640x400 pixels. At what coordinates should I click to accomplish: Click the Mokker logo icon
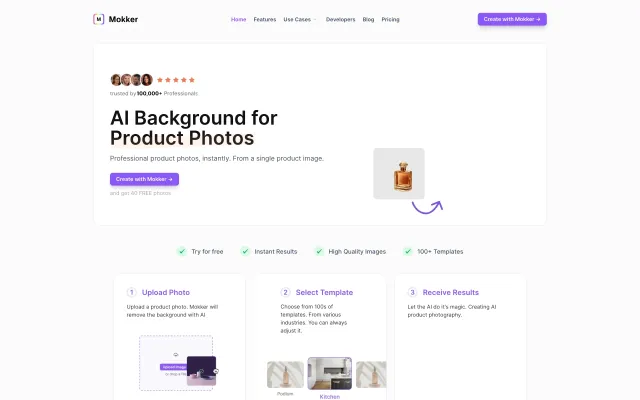click(98, 19)
